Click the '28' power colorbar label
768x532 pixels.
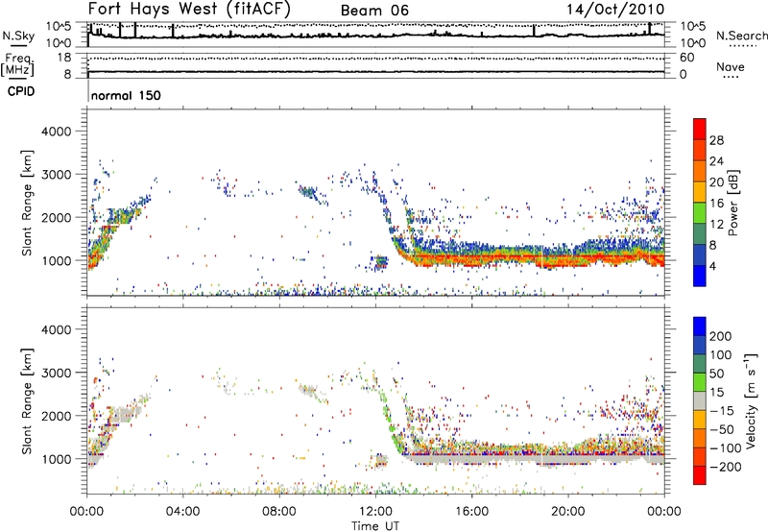point(716,140)
